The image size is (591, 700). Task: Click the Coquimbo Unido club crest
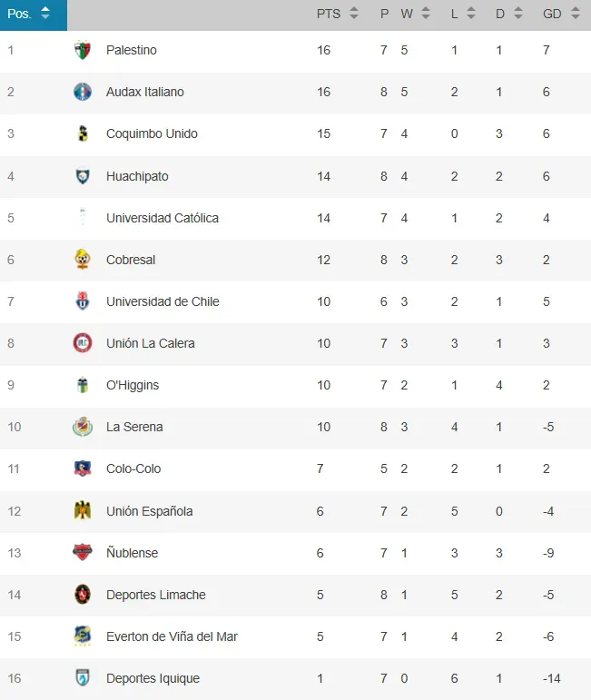(83, 133)
